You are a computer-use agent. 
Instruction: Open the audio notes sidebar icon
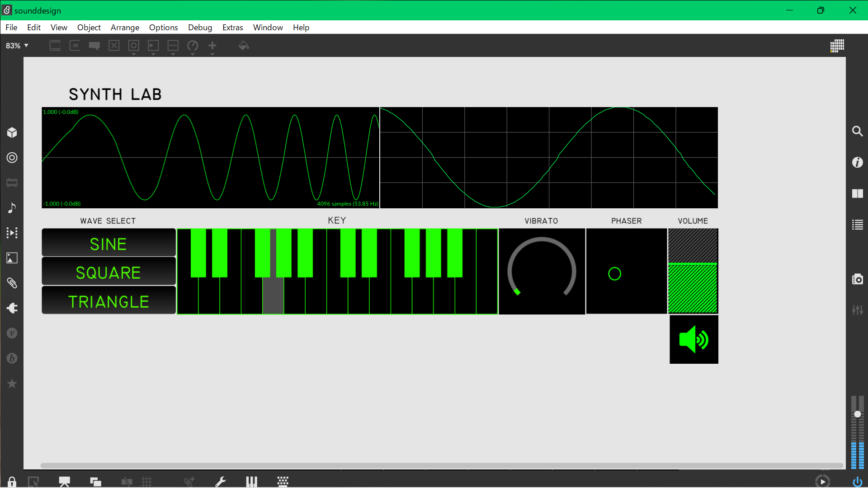12,208
